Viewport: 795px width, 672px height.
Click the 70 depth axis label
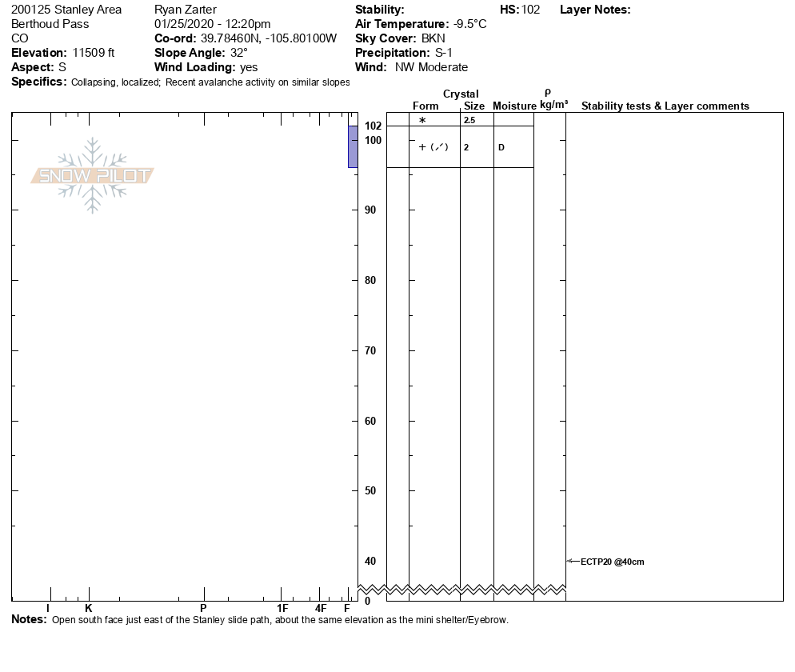(372, 350)
